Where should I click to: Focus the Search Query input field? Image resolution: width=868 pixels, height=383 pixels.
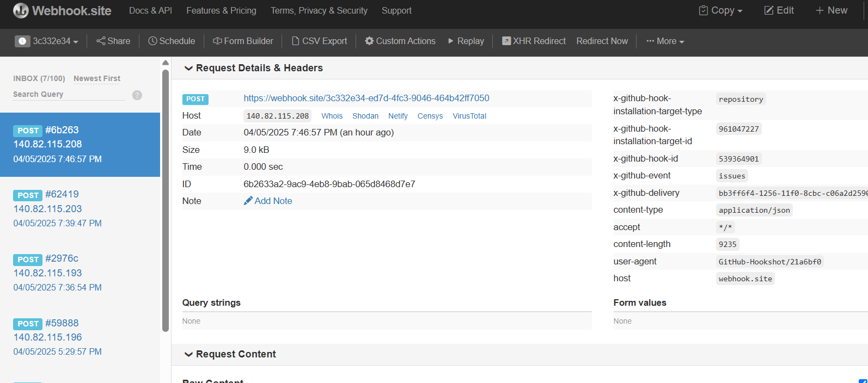69,94
